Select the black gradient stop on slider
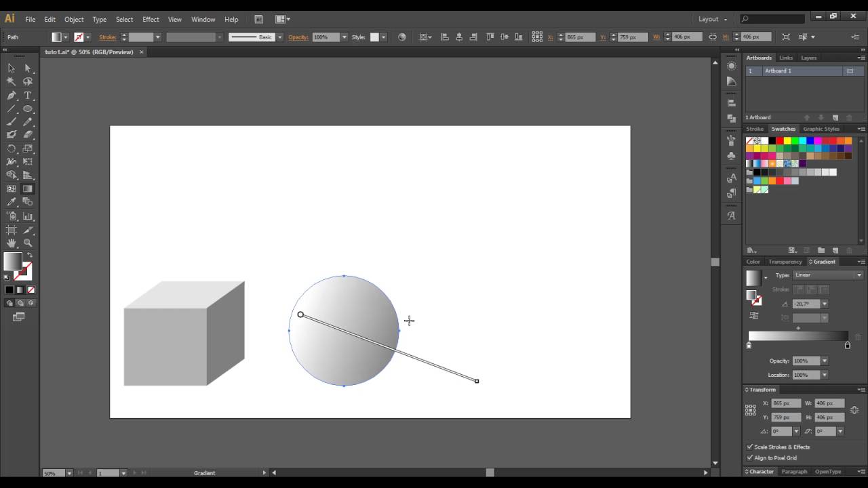The image size is (868, 488). point(848,346)
